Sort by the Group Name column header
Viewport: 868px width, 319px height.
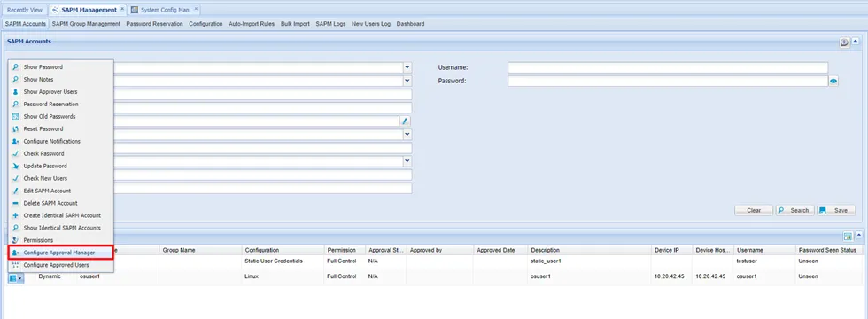click(200, 250)
